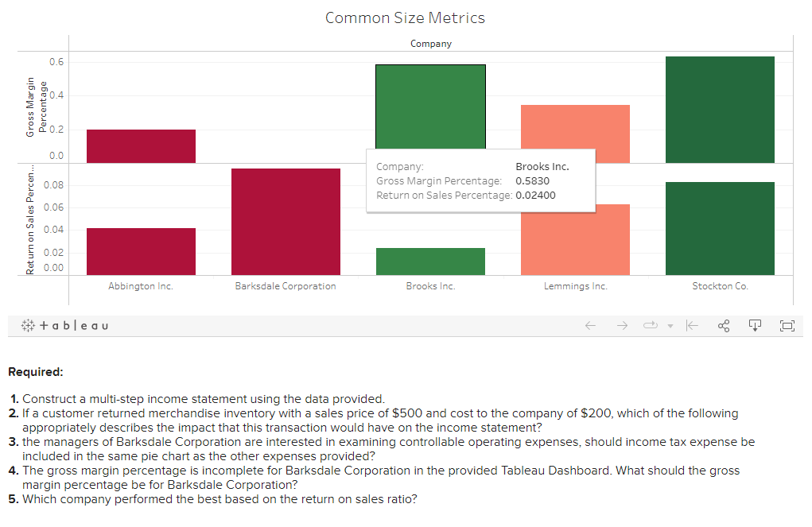This screenshot has width=812, height=527.
Task: Open the replay speed dropdown arrow
Action: pos(668,325)
